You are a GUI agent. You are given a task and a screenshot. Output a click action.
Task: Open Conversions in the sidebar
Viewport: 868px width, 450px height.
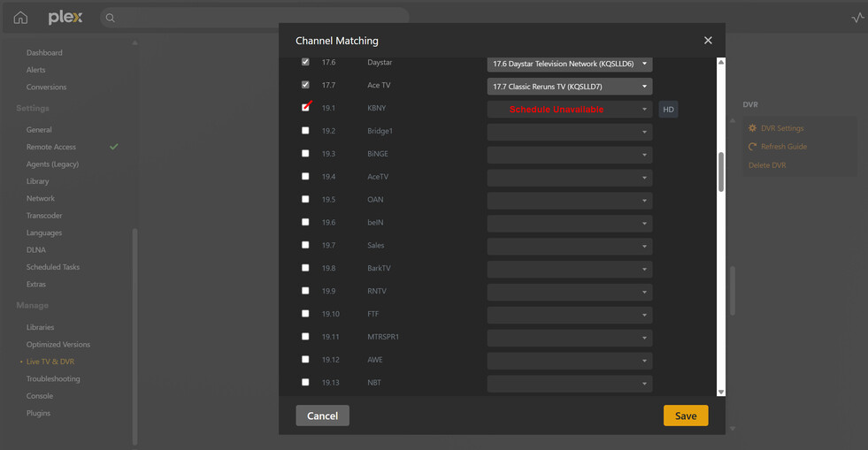coord(47,87)
